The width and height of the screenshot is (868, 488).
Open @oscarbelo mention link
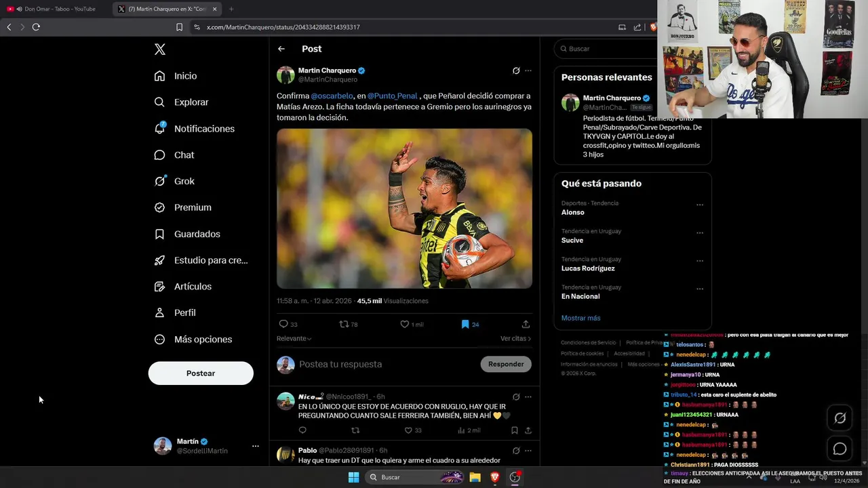click(332, 96)
